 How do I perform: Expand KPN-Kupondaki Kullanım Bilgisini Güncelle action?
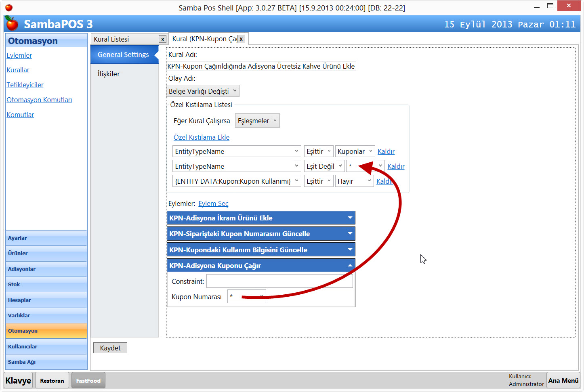(350, 250)
